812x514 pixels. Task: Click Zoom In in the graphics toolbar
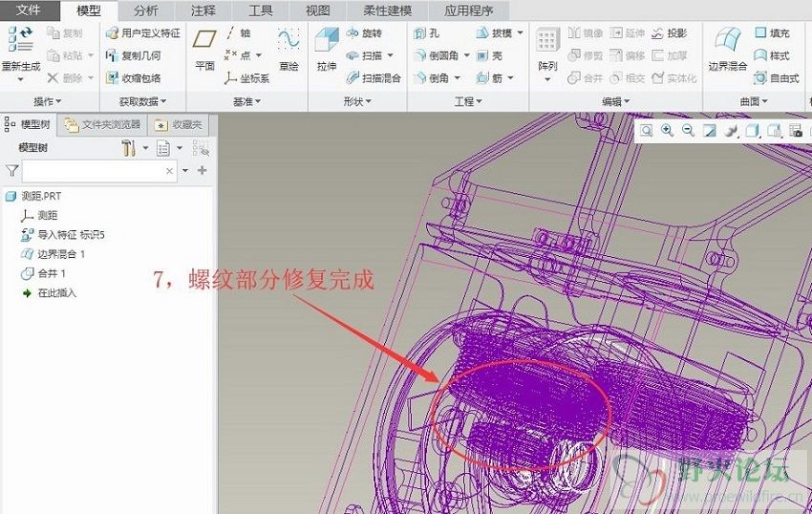point(667,131)
